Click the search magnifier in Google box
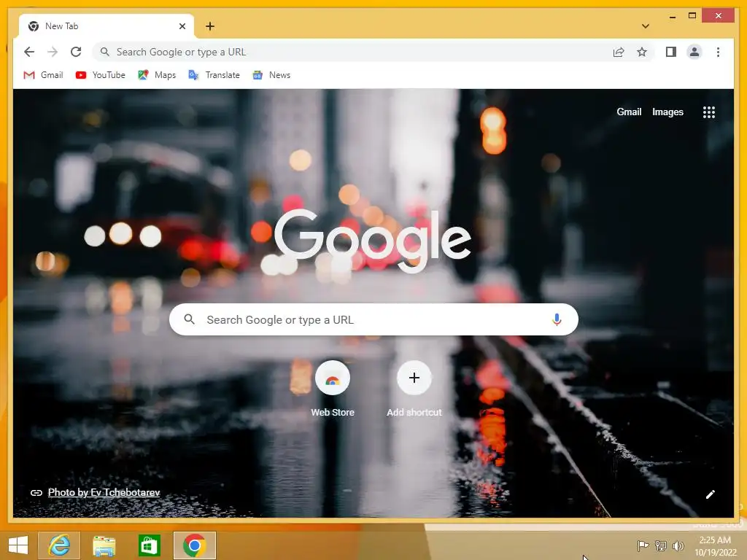 pyautogui.click(x=189, y=319)
